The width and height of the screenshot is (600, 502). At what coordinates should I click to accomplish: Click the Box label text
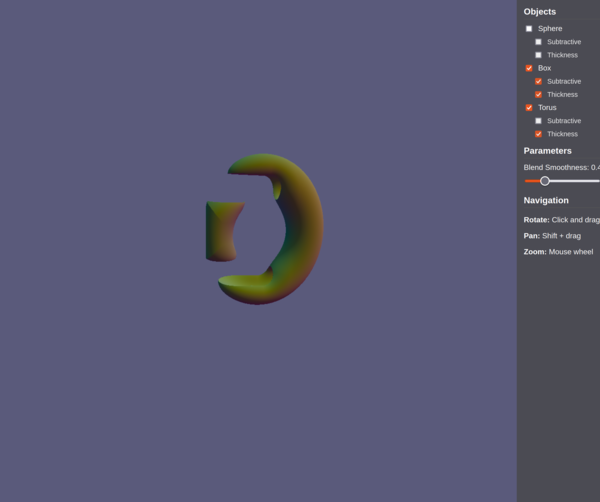coord(544,68)
